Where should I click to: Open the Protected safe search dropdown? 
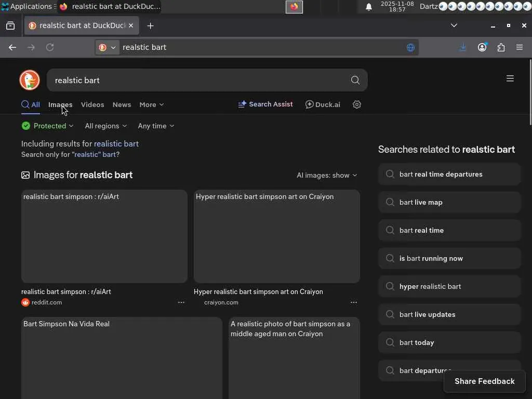pos(47,126)
